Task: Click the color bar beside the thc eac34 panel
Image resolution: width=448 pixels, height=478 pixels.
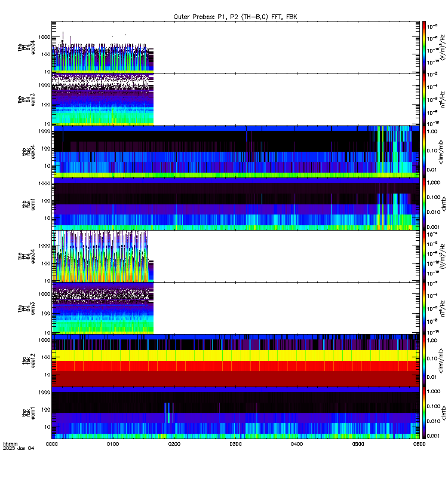Action: click(424, 256)
